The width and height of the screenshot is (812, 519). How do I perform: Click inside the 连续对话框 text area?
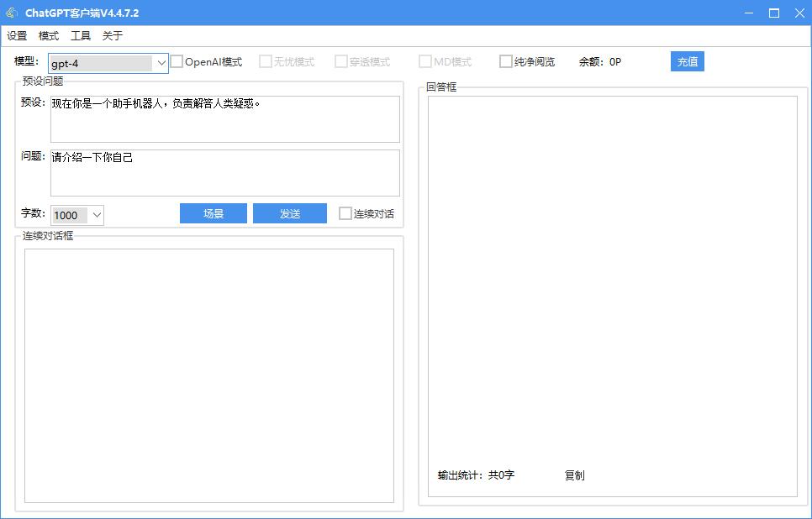(209, 375)
